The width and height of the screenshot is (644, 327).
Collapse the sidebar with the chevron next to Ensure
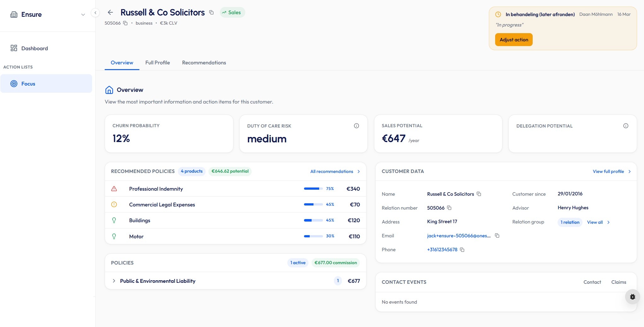coord(83,15)
